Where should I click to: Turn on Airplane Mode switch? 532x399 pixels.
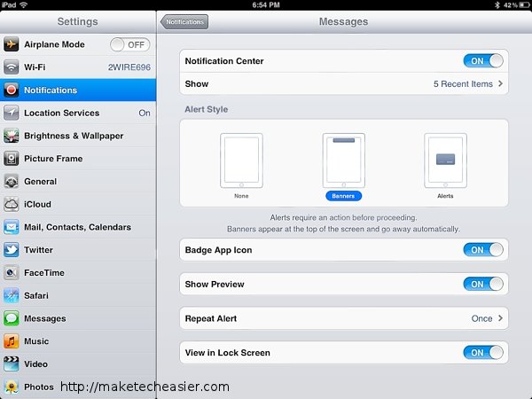point(130,44)
